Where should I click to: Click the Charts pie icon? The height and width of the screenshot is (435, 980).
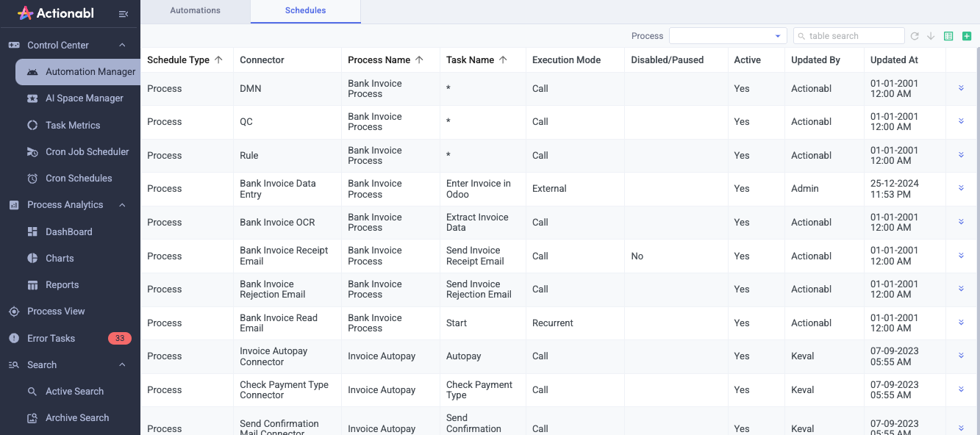32,258
